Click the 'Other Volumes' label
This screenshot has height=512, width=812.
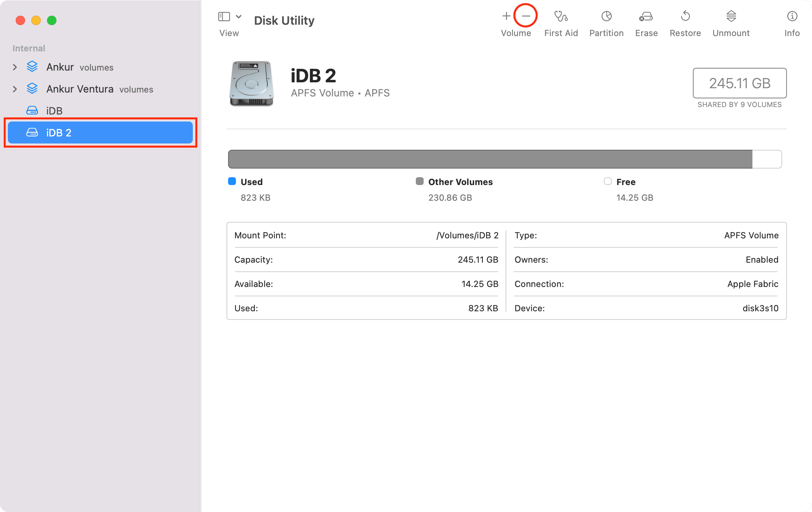coord(460,182)
